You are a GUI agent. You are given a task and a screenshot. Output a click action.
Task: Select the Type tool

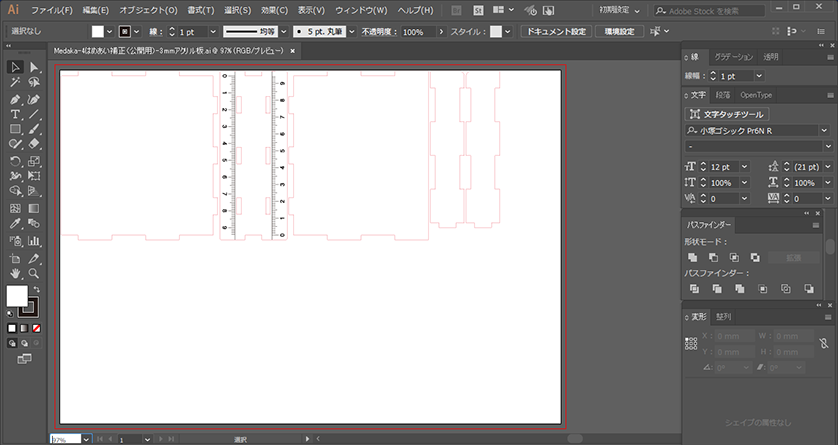(15, 114)
